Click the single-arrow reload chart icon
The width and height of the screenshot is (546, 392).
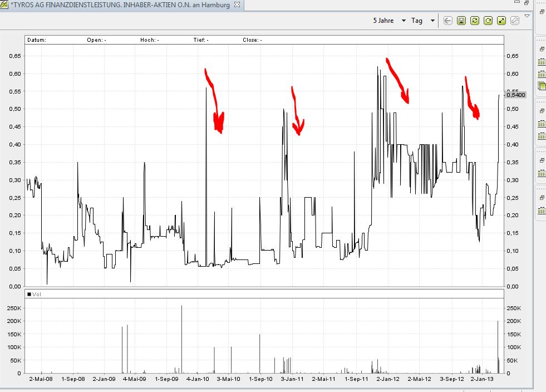pyautogui.click(x=488, y=21)
